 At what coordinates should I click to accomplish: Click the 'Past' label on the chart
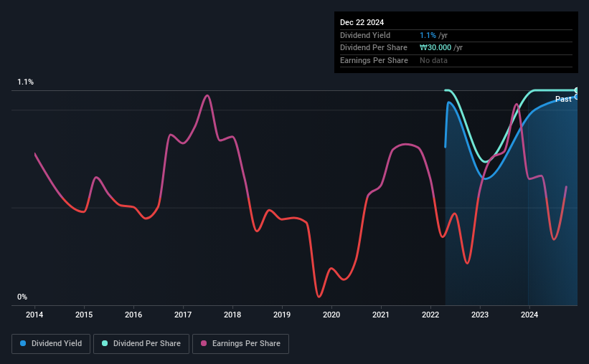click(563, 99)
